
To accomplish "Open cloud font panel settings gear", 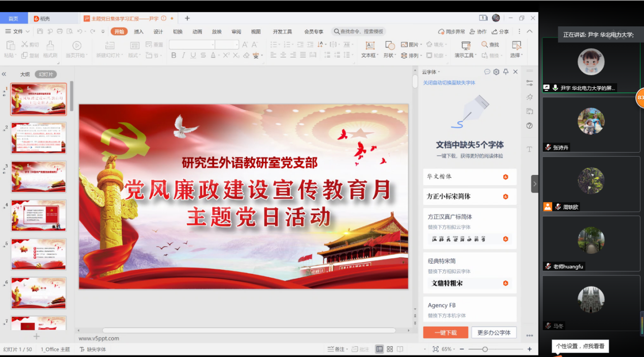I will [496, 72].
